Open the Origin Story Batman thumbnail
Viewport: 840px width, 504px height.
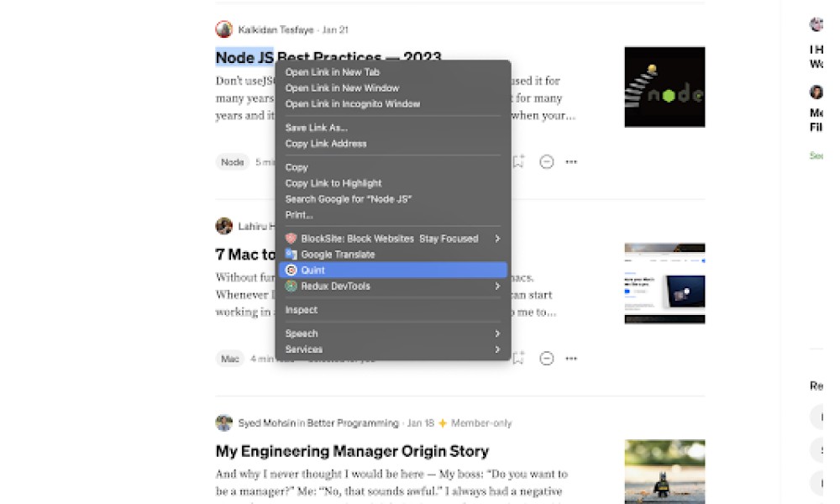tap(664, 472)
